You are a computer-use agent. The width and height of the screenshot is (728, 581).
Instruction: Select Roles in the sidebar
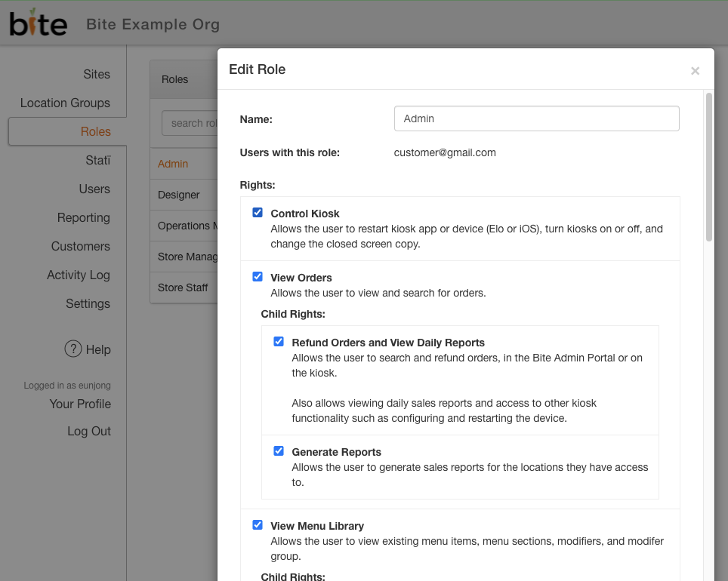(95, 131)
